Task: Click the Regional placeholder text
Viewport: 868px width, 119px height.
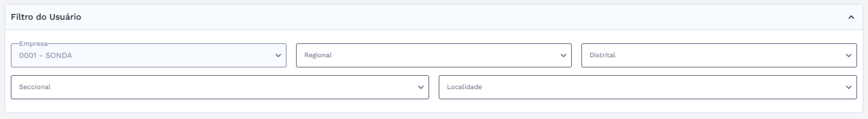Action: [x=318, y=55]
